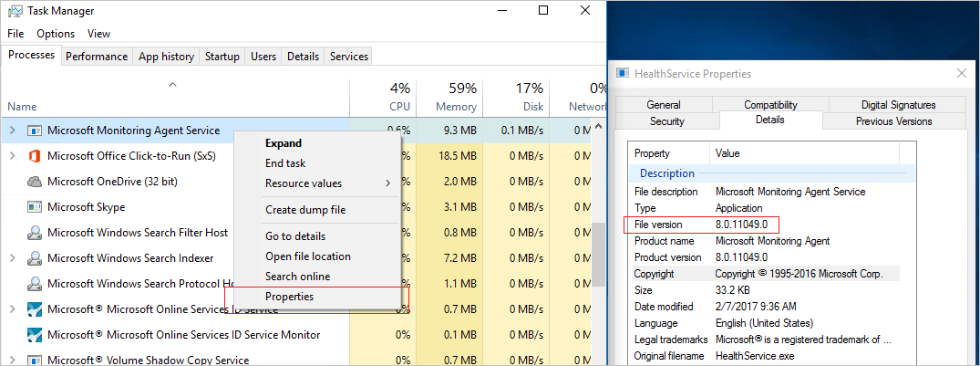Select the Microsoft OneDrive cloud icon

coord(35,182)
